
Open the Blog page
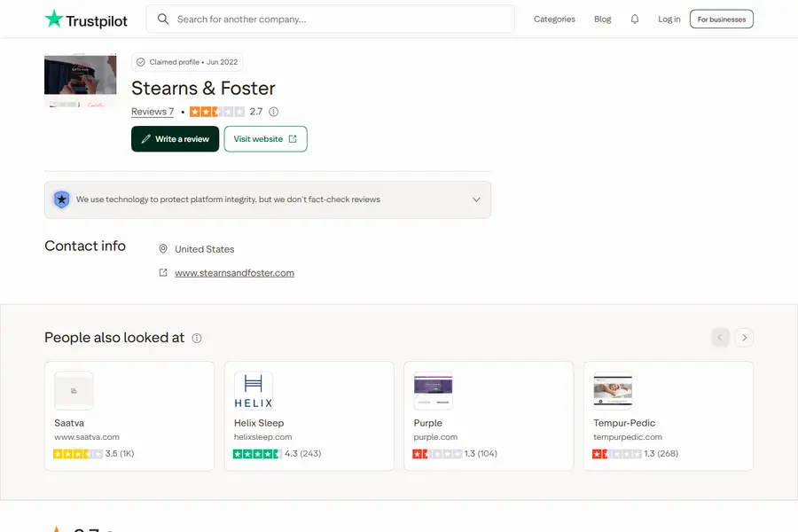point(603,20)
